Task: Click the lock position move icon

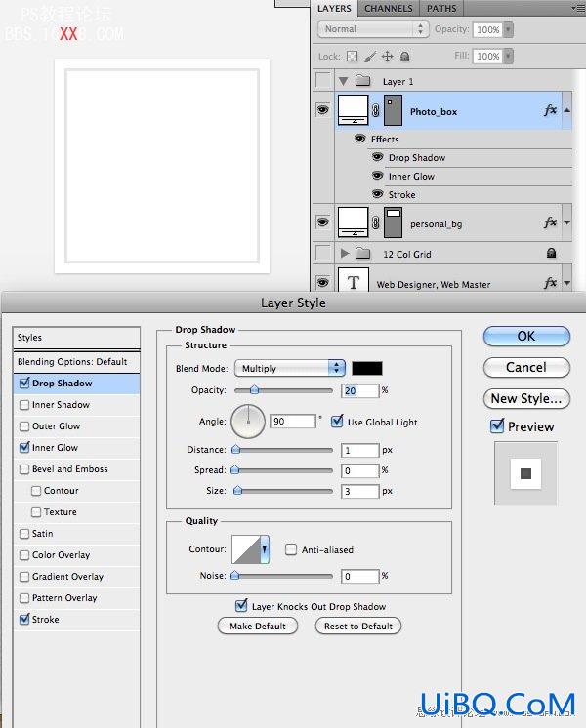Action: coord(387,57)
